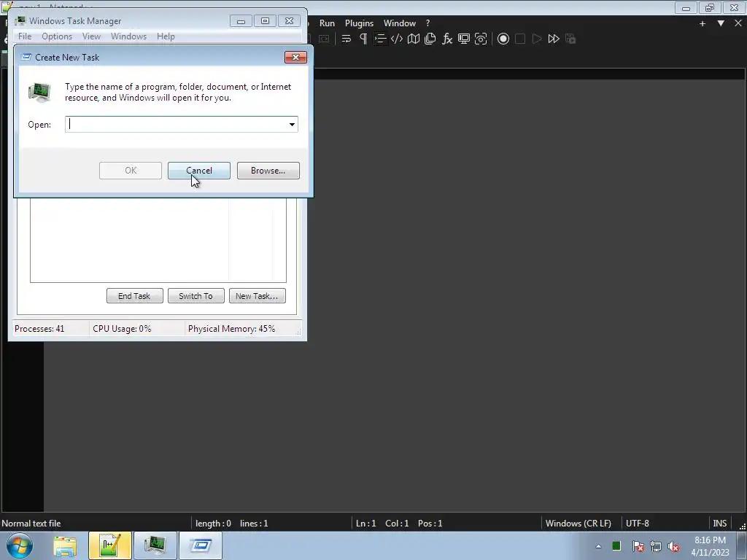Click End Task in Task Manager
Viewport: 747px width, 560px height.
(134, 296)
